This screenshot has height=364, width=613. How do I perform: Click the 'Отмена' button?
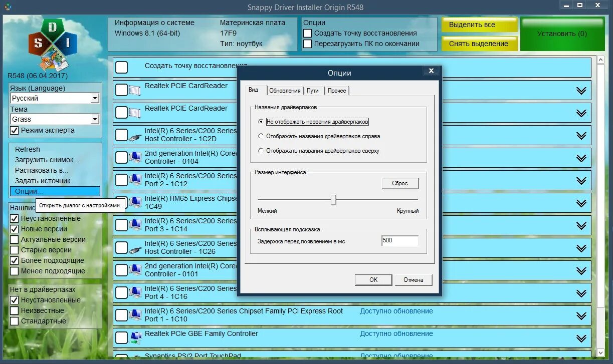click(x=414, y=280)
